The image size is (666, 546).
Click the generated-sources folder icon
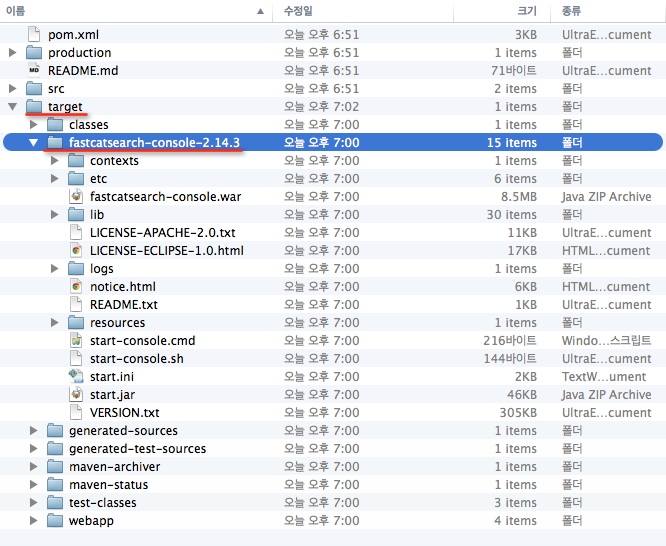55,430
